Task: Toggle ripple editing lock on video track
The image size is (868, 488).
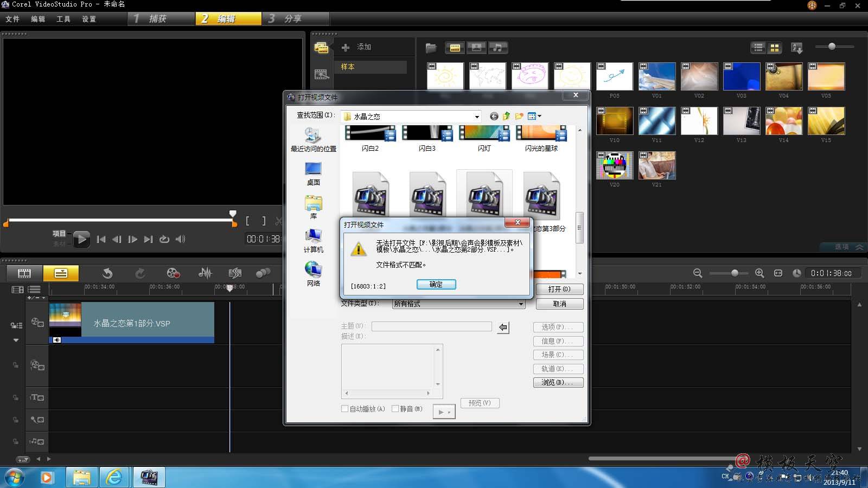Action: tap(16, 325)
